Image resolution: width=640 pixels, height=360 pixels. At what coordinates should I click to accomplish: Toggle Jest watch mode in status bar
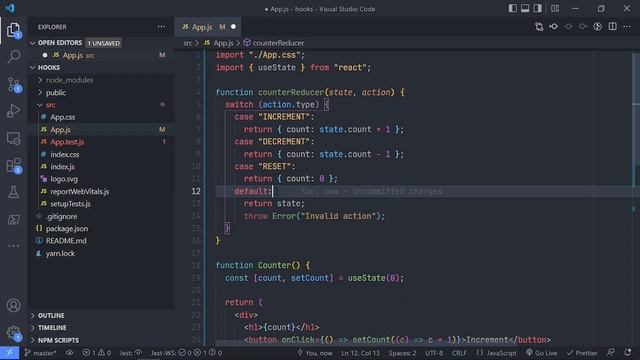(x=131, y=353)
